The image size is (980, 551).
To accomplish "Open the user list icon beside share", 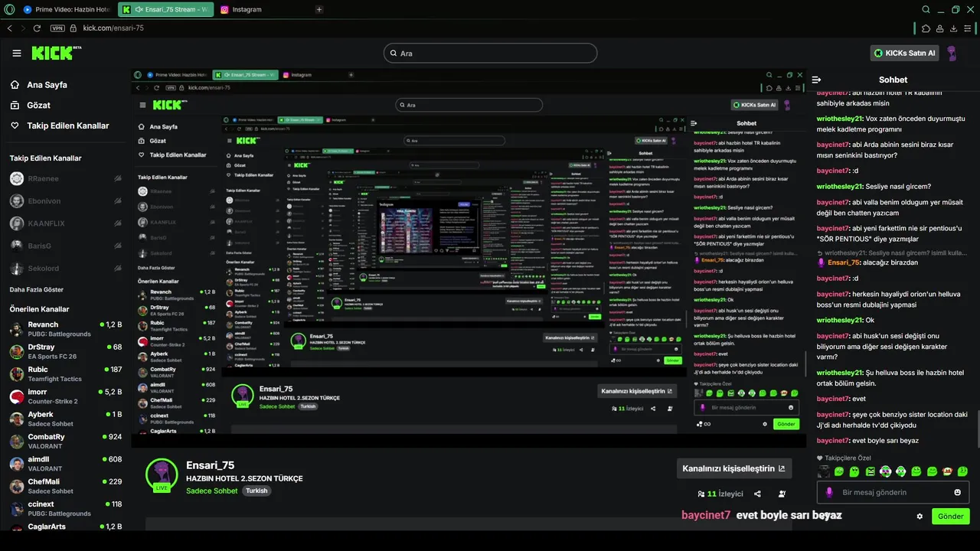I will pyautogui.click(x=782, y=494).
